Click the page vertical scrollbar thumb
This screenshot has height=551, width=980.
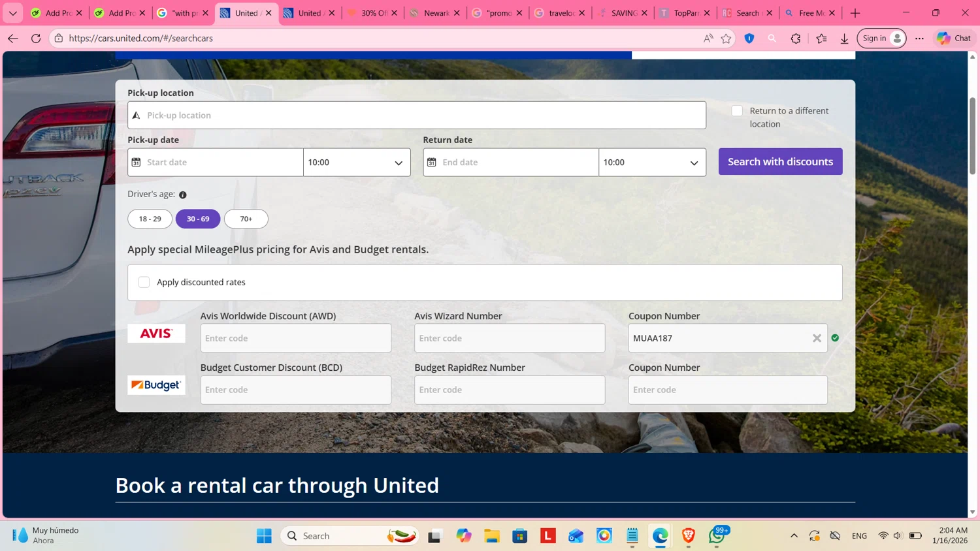click(x=973, y=136)
